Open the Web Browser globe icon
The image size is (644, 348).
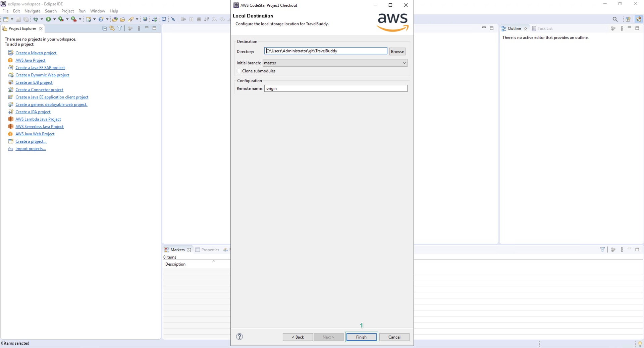(x=145, y=19)
